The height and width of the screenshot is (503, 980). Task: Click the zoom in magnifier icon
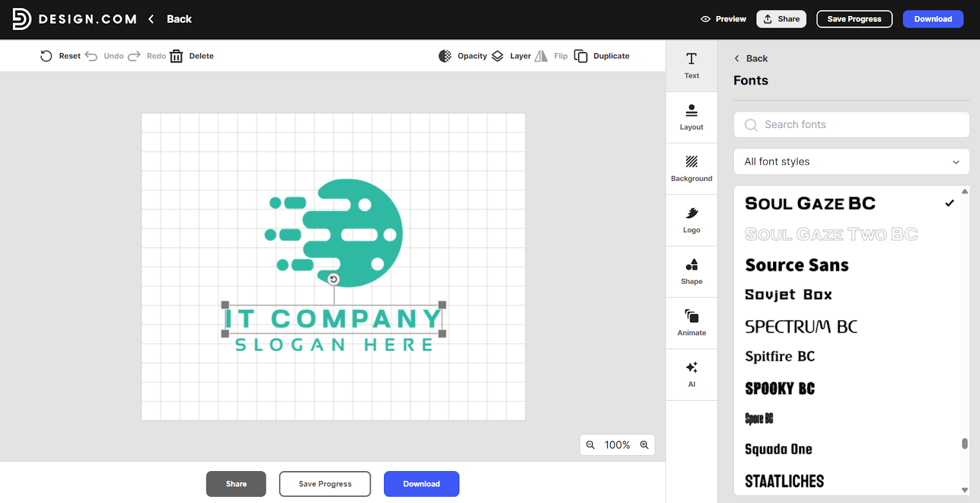point(644,445)
